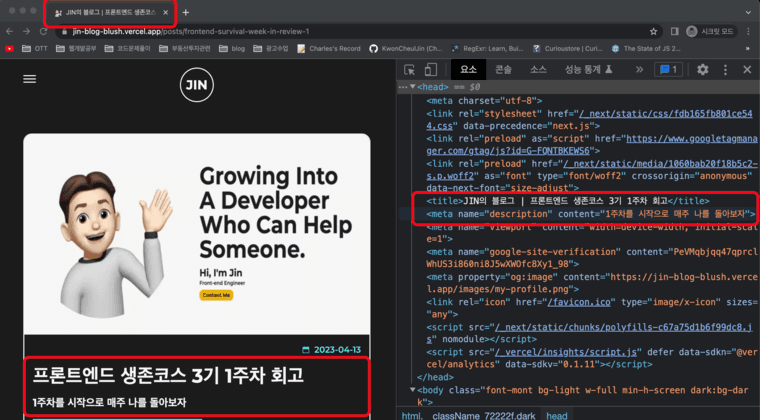The height and width of the screenshot is (420, 760).
Task: Open a new tab with plus button
Action: (186, 13)
